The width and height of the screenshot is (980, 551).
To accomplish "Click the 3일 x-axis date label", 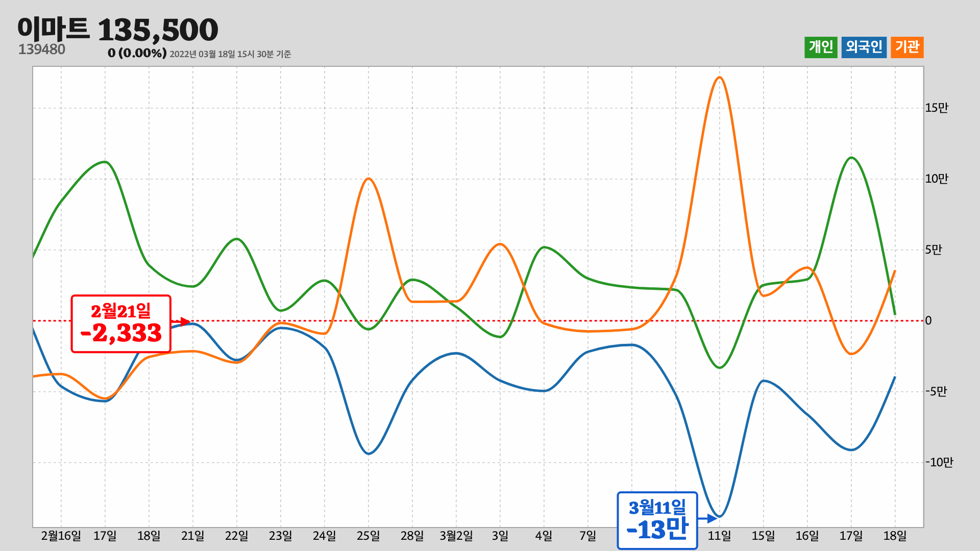I will pyautogui.click(x=500, y=536).
